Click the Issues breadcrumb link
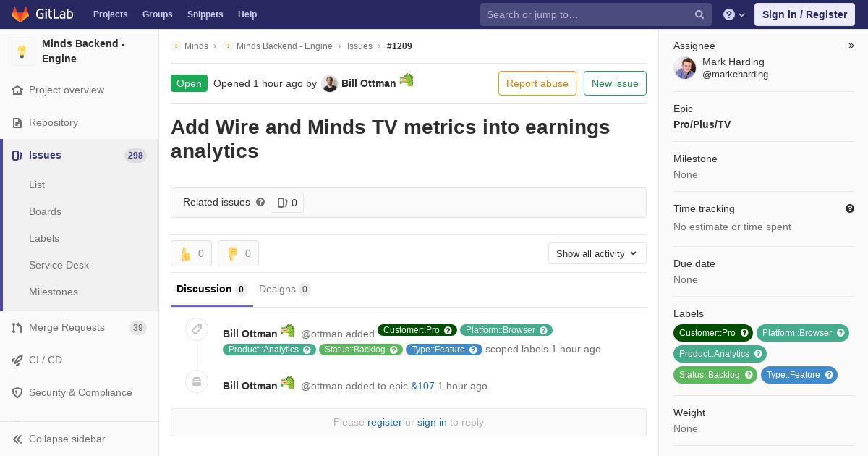This screenshot has height=456, width=868. tap(359, 46)
